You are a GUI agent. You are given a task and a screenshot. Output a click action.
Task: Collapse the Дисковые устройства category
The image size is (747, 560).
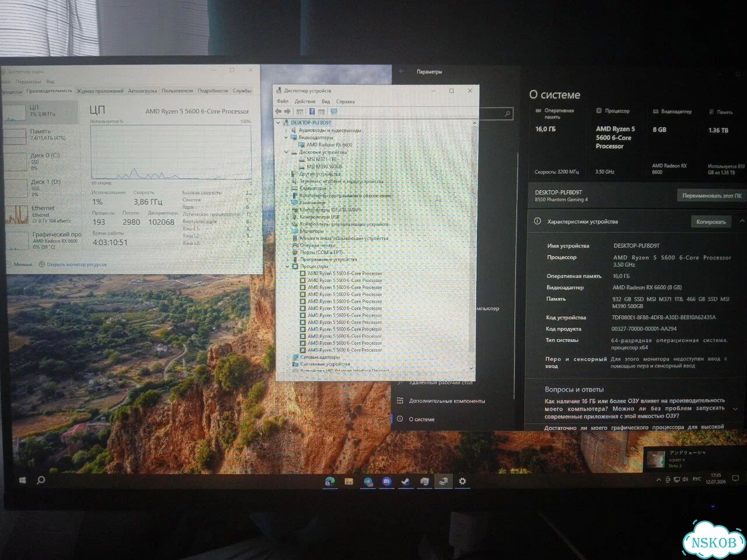[x=286, y=152]
